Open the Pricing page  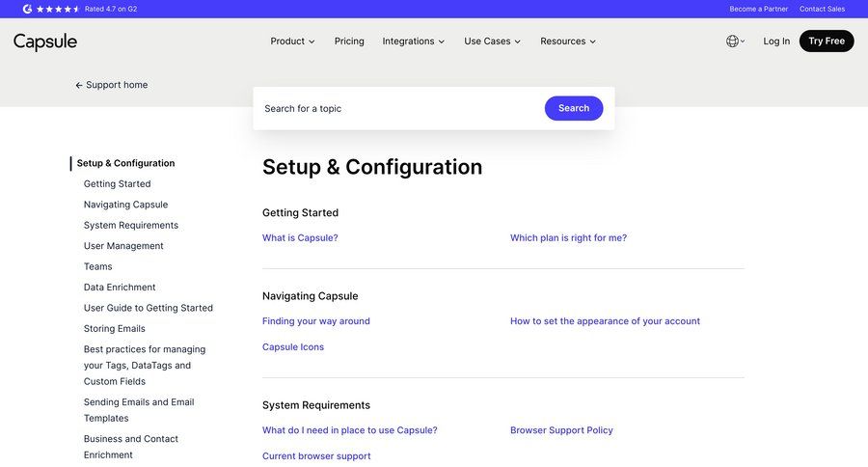pos(349,41)
